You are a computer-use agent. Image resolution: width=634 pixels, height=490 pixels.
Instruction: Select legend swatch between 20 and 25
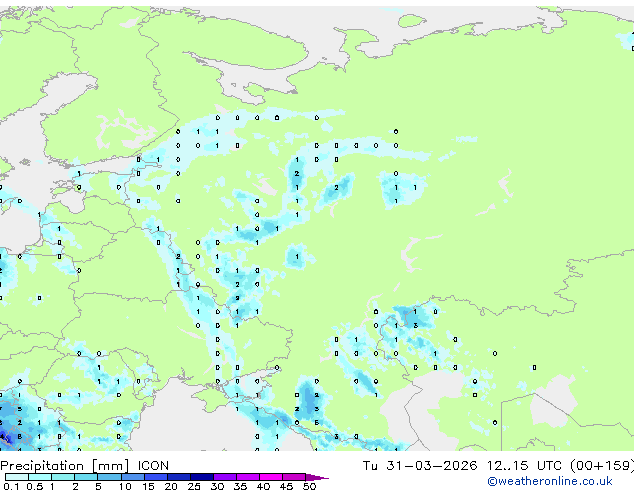click(179, 477)
